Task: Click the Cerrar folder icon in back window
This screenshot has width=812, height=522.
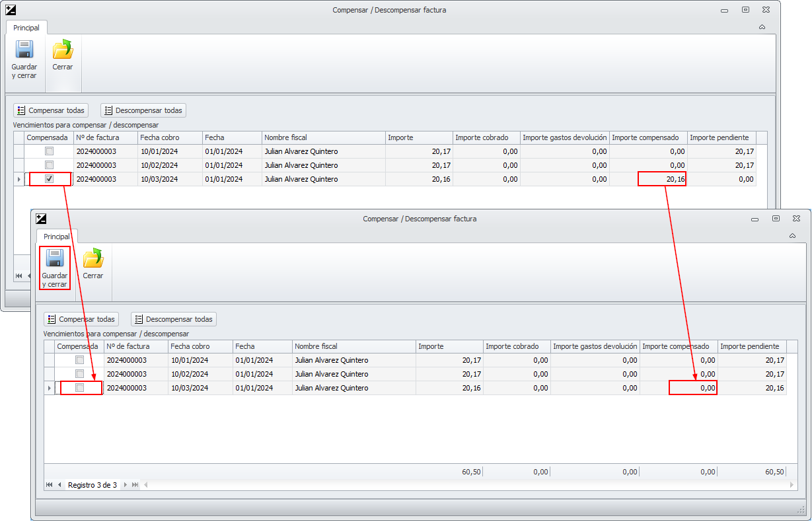Action: [x=63, y=50]
